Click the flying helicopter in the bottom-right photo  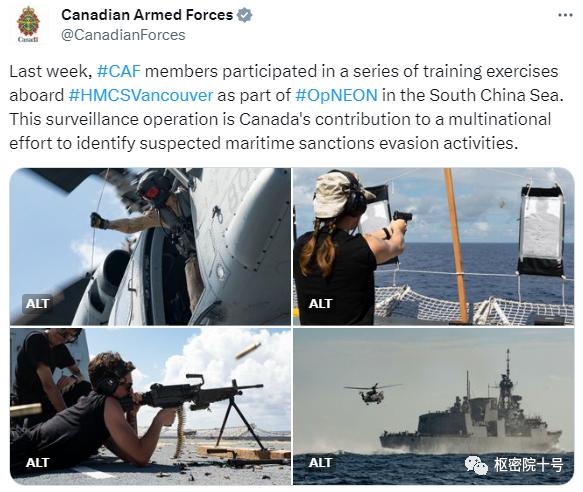click(372, 394)
